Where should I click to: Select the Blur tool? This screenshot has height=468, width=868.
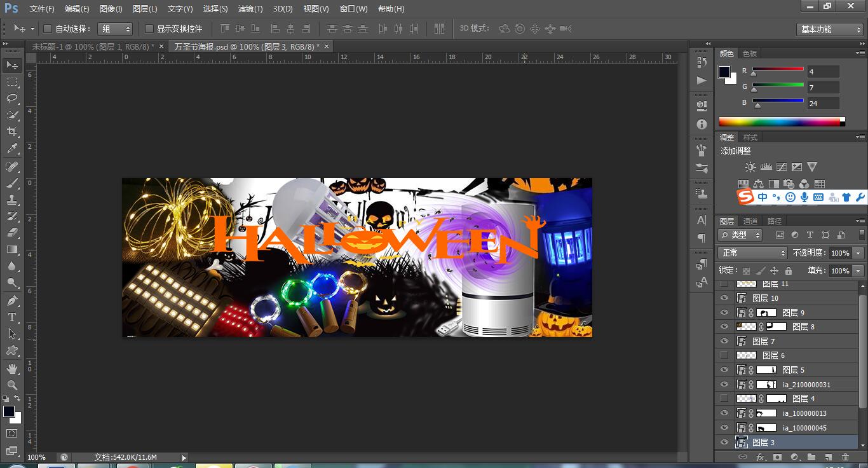tap(11, 266)
